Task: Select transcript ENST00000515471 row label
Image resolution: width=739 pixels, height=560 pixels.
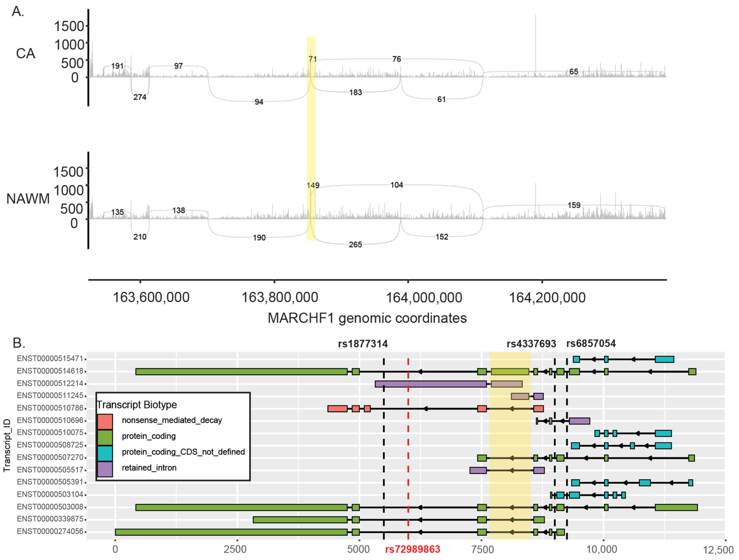Action: 50,359
